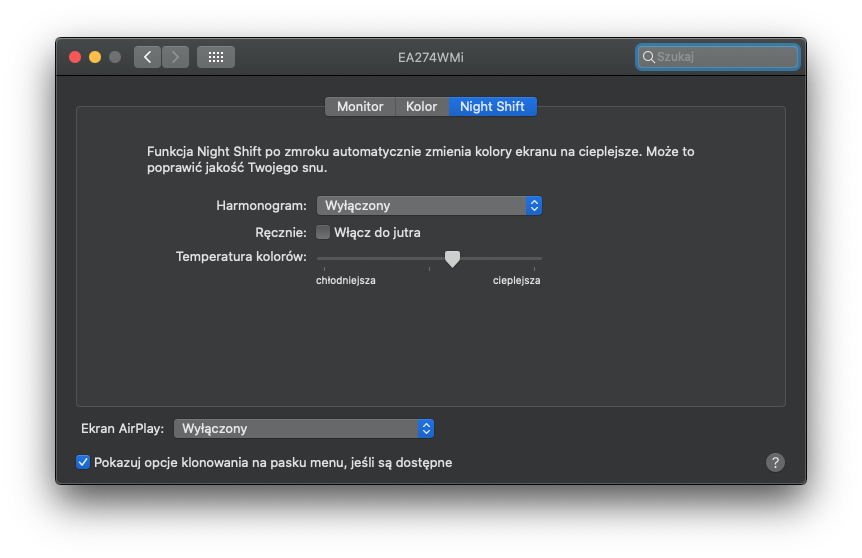Screen dimensions: 862x558
Task: Close the EA274WMi window
Action: [75, 57]
